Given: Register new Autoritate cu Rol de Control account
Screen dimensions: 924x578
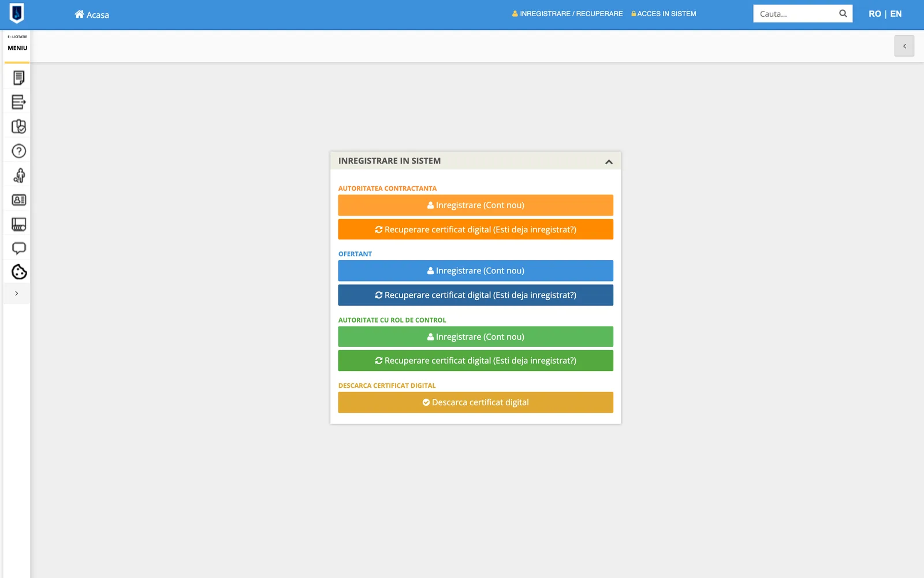Looking at the screenshot, I should coord(475,336).
